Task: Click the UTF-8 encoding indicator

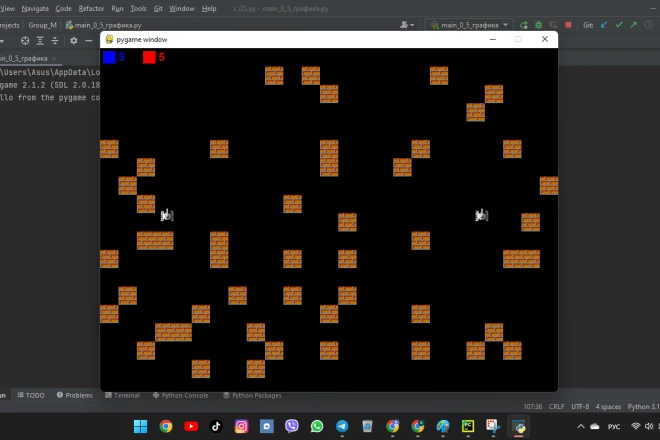Action: coord(580,407)
